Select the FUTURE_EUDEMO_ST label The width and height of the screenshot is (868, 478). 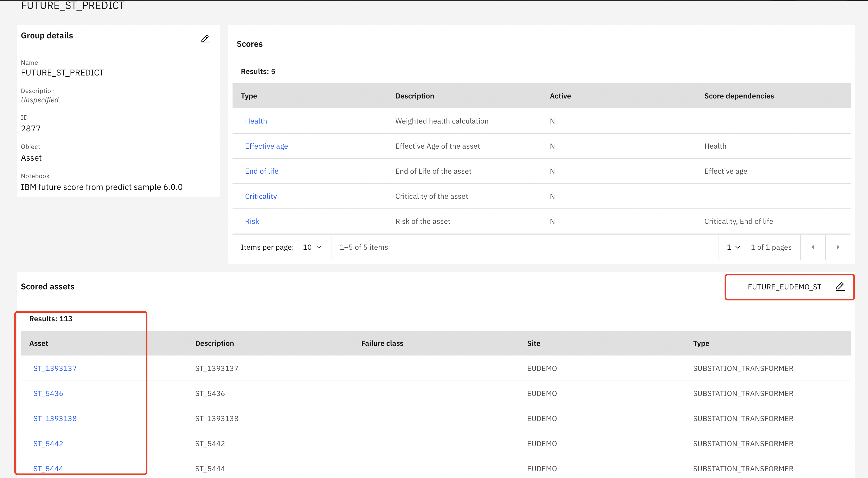click(784, 287)
